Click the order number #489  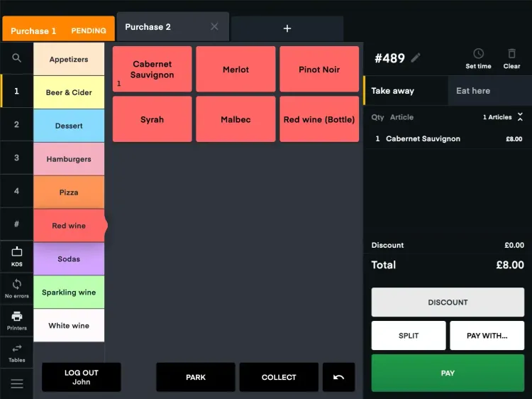coord(389,58)
